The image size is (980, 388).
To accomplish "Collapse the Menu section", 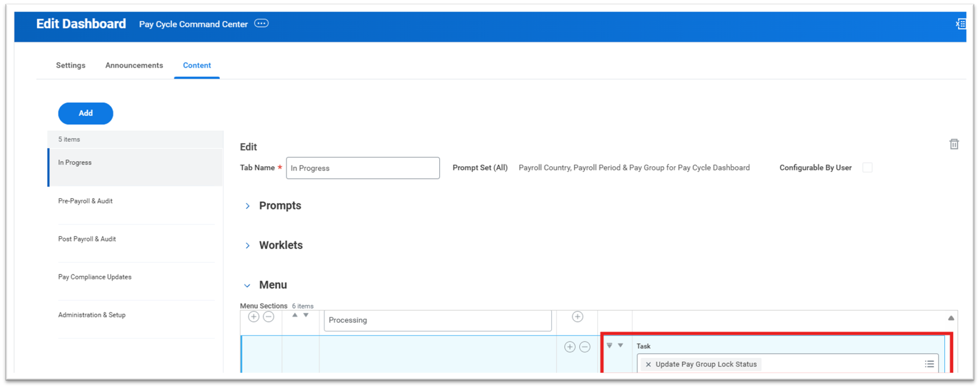I will 247,285.
